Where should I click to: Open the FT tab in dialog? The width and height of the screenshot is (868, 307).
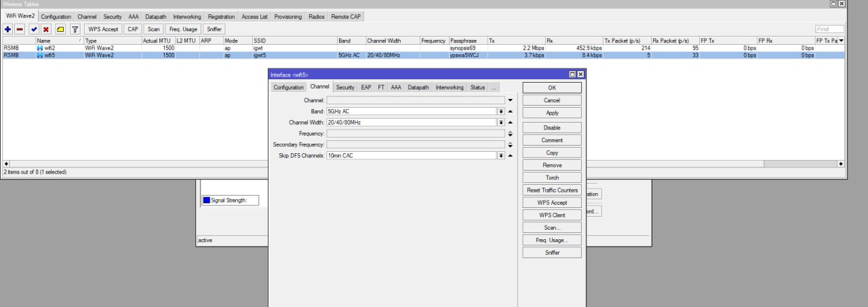381,87
